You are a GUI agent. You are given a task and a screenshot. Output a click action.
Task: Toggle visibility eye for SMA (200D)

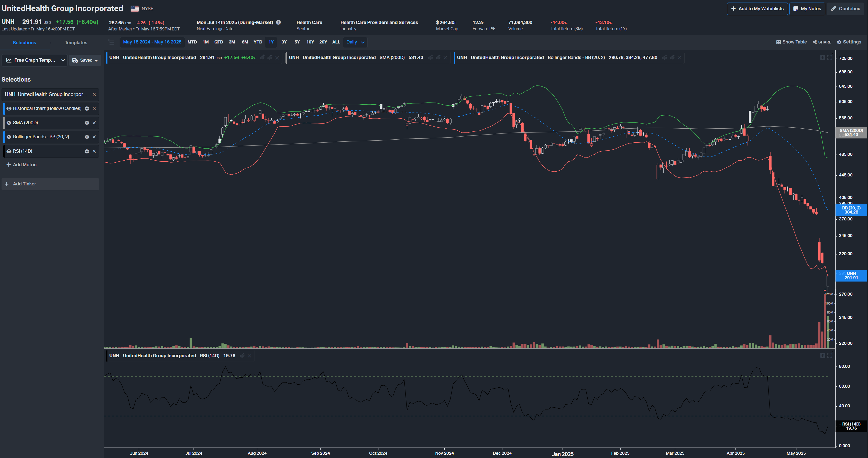tap(9, 123)
